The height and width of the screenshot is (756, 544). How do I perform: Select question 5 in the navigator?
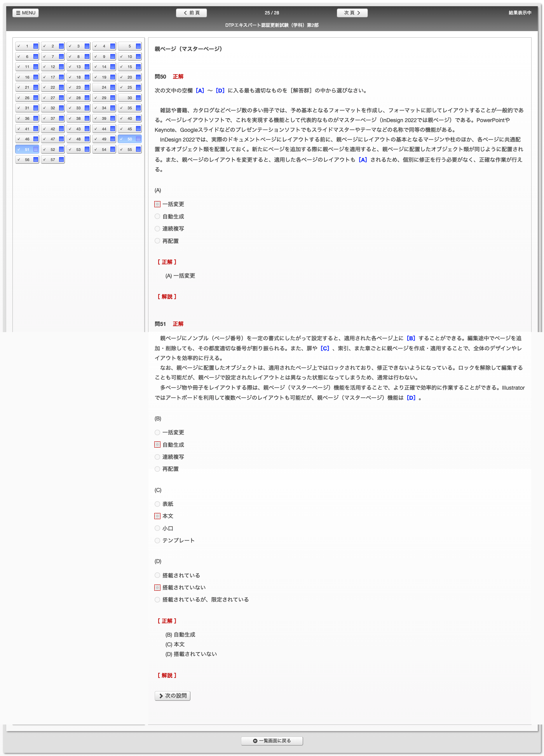[129, 46]
